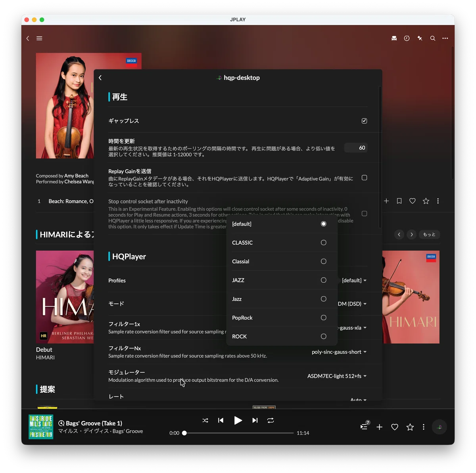Screen dimensions: 476x473
Task: Enable Stop control socket after inactivity checkbox
Action: [364, 214]
